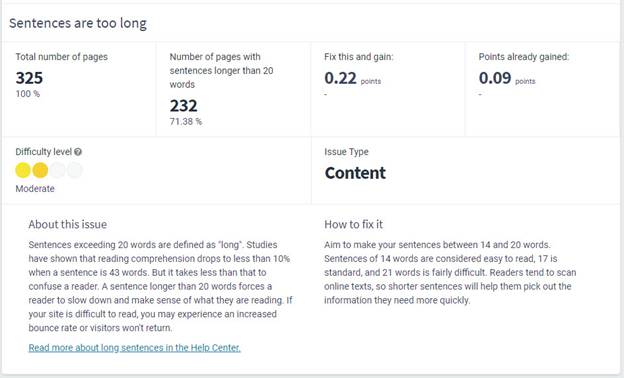Select the 'Sentences are too long' heading
The image size is (624, 378).
coord(78,23)
